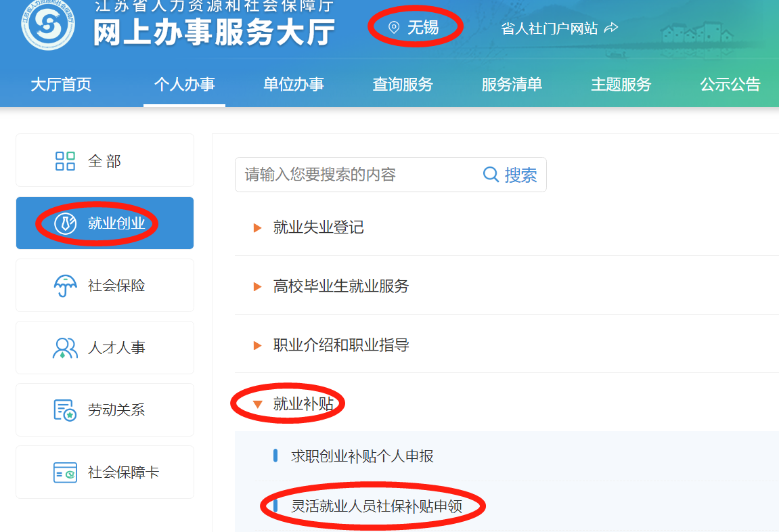The width and height of the screenshot is (779, 532).
Task: Open the 大厅首页 tab
Action: pos(61,85)
